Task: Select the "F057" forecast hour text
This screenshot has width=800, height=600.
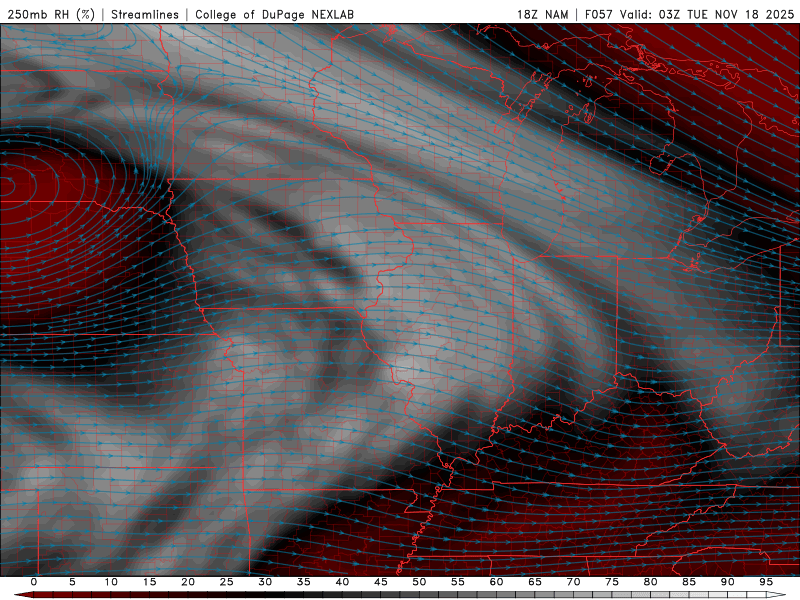Action: point(599,14)
